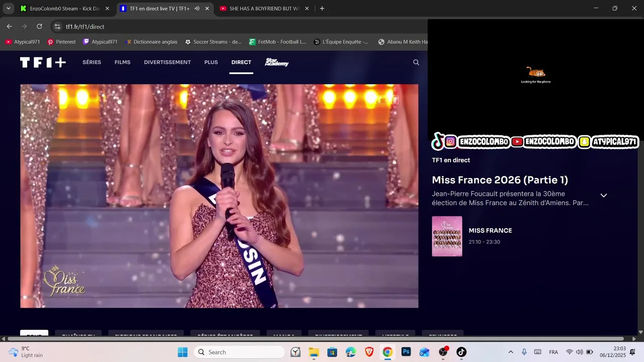This screenshot has width=644, height=362.
Task: Reload the TF1 direct page
Action: tap(39, 26)
